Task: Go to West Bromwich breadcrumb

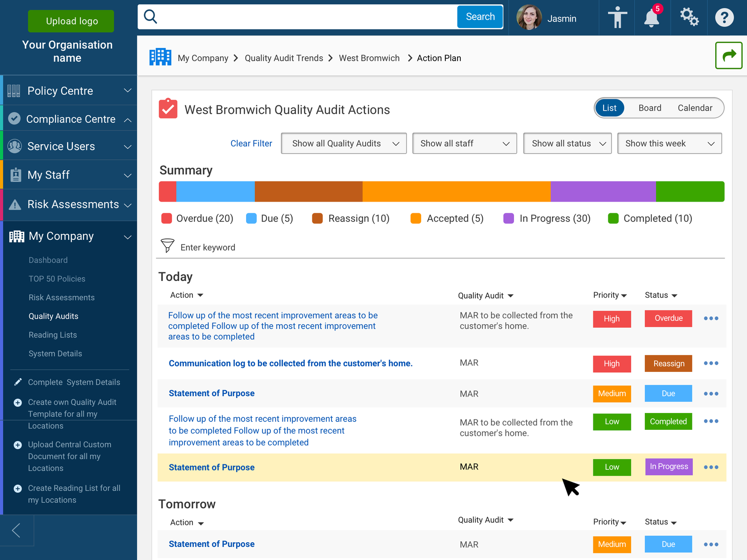Action: [369, 58]
